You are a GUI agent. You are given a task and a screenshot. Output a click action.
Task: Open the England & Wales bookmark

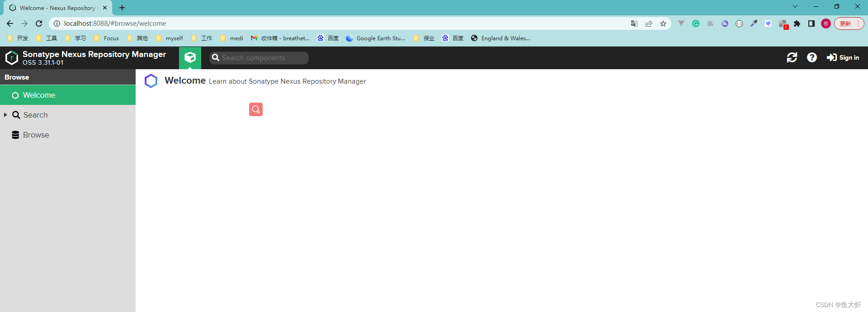pos(500,38)
